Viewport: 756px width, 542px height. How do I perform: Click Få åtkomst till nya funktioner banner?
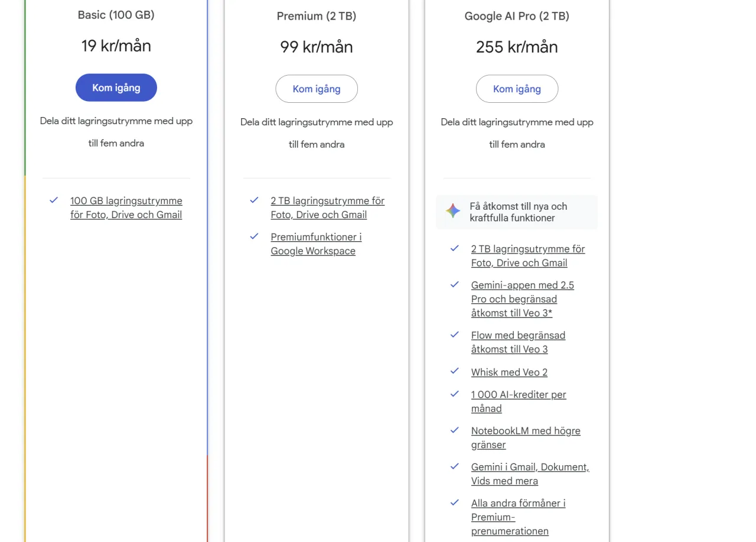coord(518,212)
